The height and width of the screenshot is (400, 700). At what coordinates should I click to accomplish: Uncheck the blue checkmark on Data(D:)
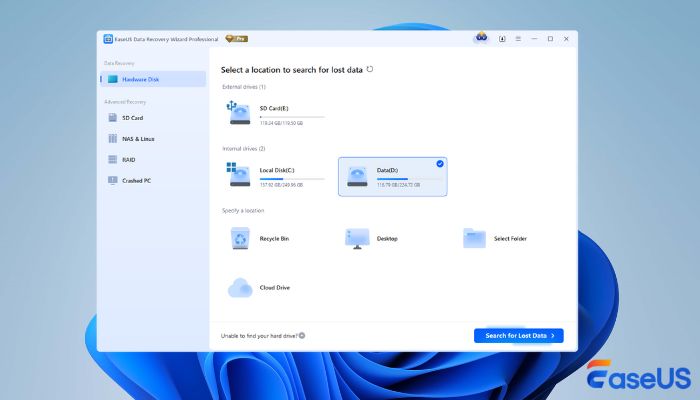click(440, 163)
